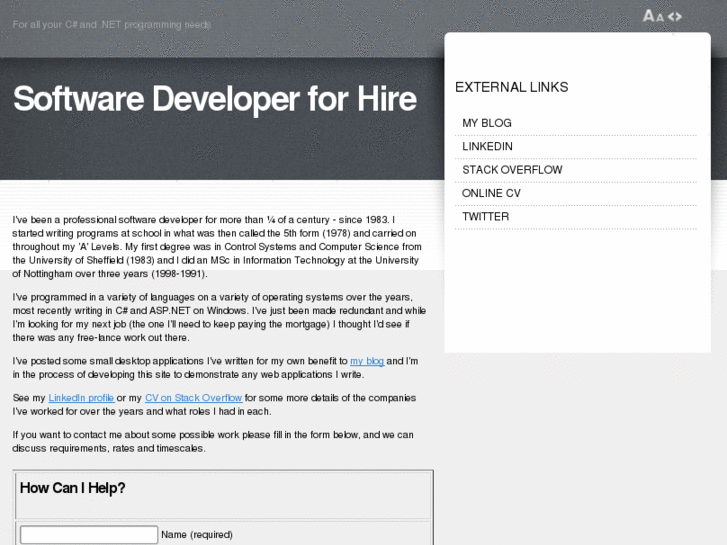Screen dimensions: 727x545
Task: Follow the inline 'my blog' hyperlink
Action: 366,361
